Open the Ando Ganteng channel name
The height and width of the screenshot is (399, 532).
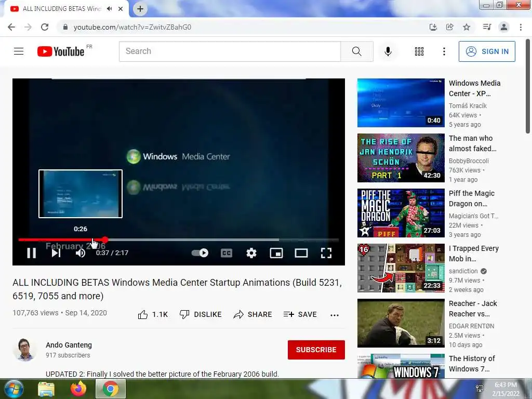(x=69, y=345)
